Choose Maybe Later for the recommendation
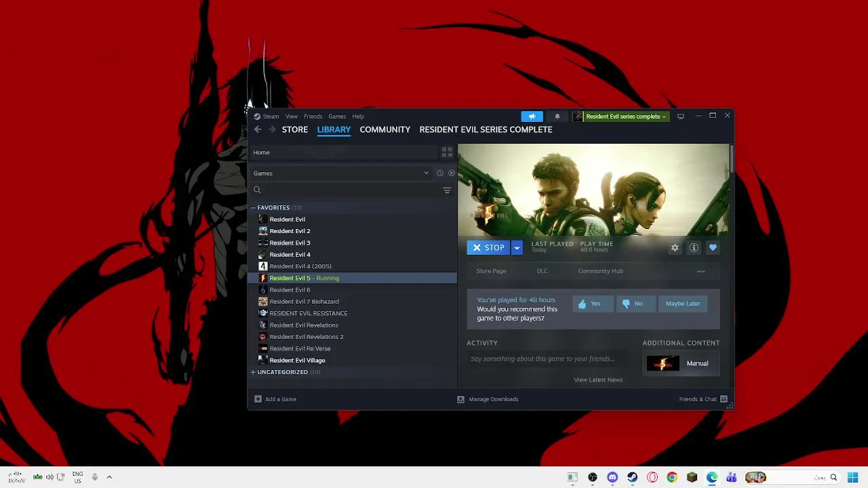 pyautogui.click(x=683, y=304)
